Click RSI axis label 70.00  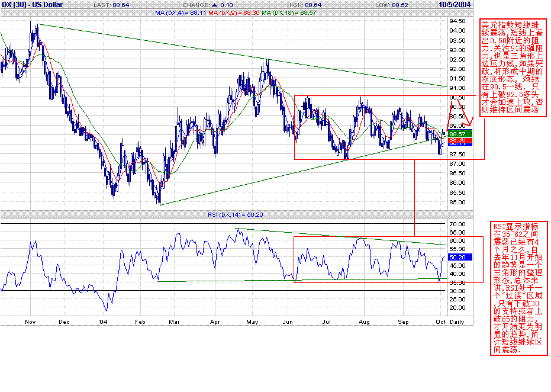click(x=457, y=224)
